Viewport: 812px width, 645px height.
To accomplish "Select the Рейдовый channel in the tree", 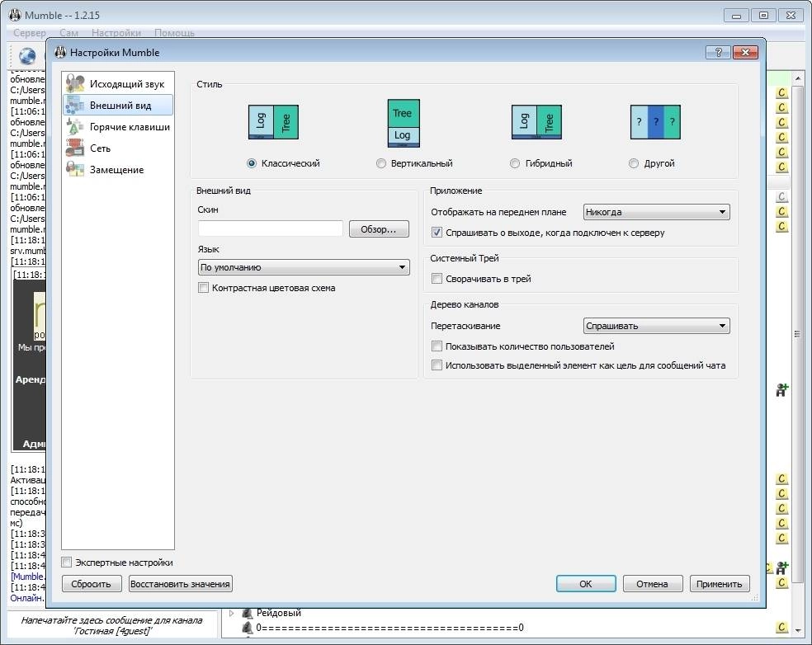I will pos(279,613).
